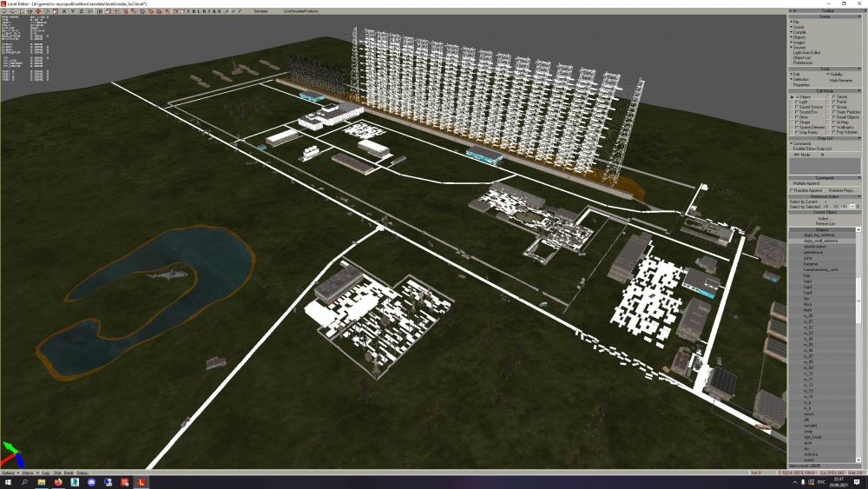Screen dimensions: 868x489
Task: Select kazarma in objects list
Action: 822,263
